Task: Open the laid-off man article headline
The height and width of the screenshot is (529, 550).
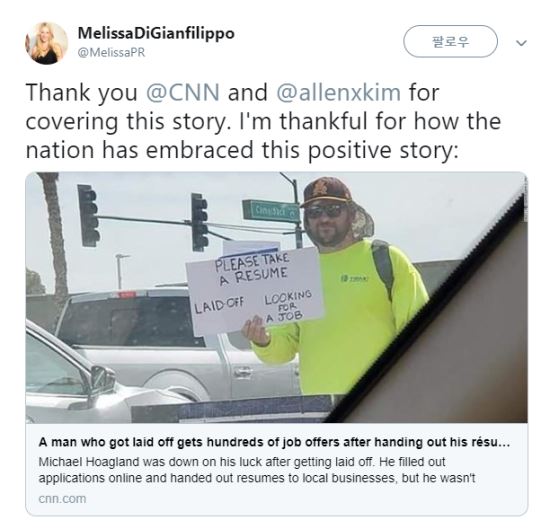Action: [274, 442]
